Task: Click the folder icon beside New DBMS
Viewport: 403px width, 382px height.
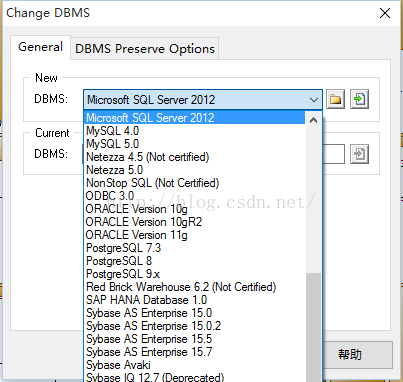Action: (335, 99)
